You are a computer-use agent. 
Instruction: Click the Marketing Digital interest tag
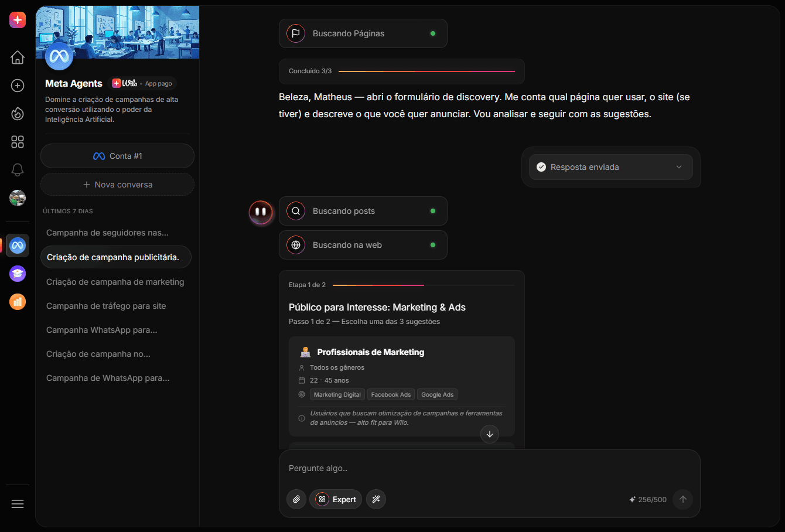click(337, 394)
